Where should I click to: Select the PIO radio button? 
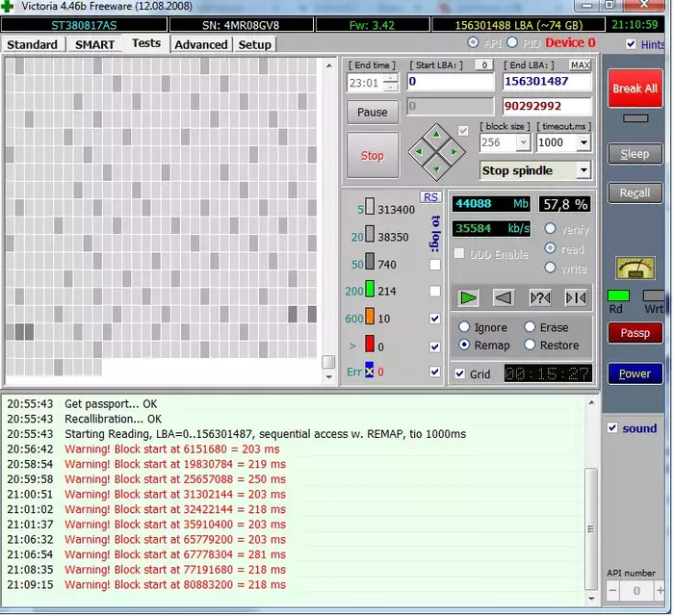[x=512, y=42]
